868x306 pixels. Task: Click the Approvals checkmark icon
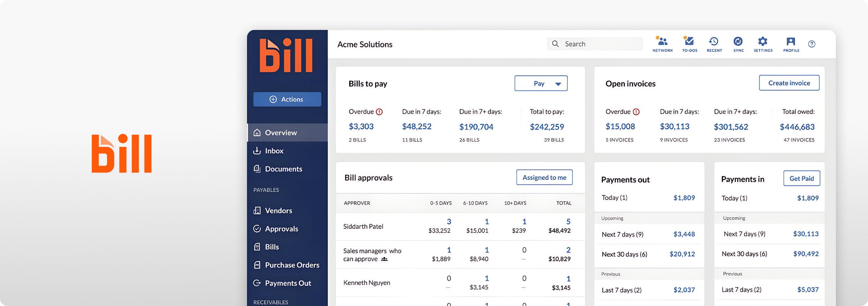tap(257, 229)
